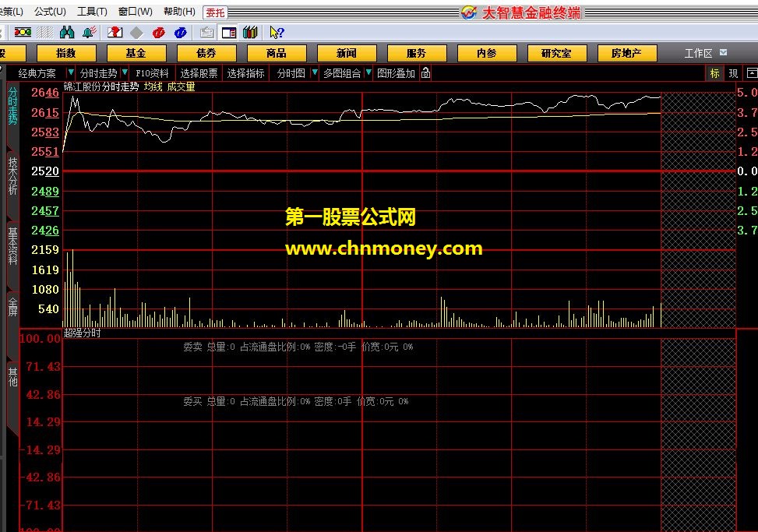
Task: Expand the 经典方案 dropdown arrow
Action: (x=71, y=72)
